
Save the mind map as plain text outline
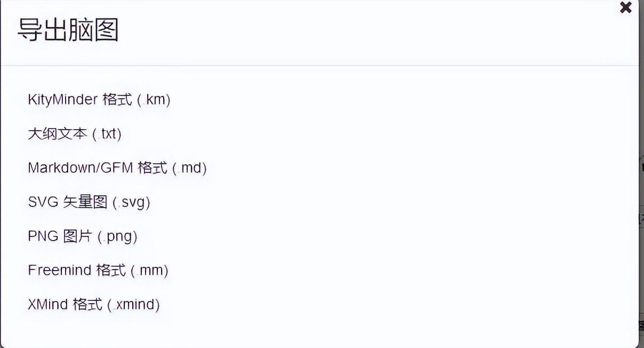tap(75, 134)
